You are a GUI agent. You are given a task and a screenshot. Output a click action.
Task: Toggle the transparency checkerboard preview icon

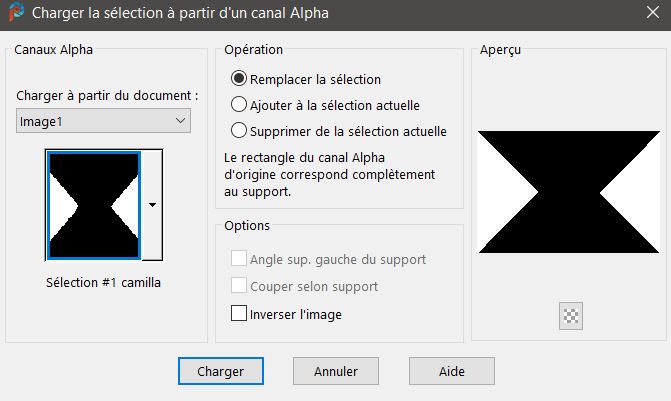(x=571, y=316)
